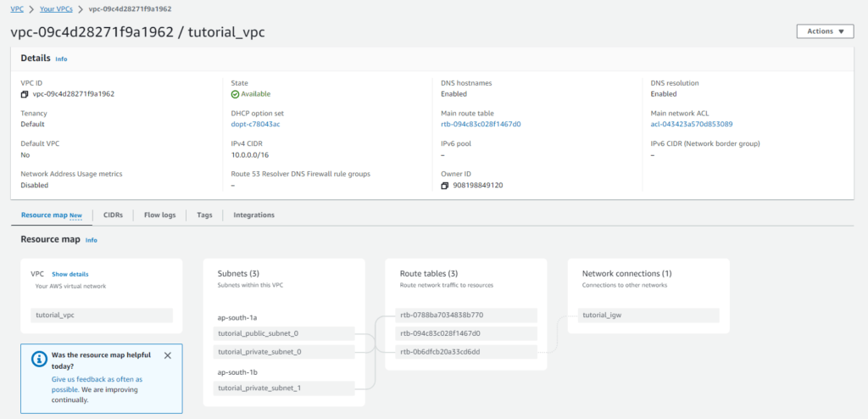Select the Tags tab

pyautogui.click(x=204, y=215)
